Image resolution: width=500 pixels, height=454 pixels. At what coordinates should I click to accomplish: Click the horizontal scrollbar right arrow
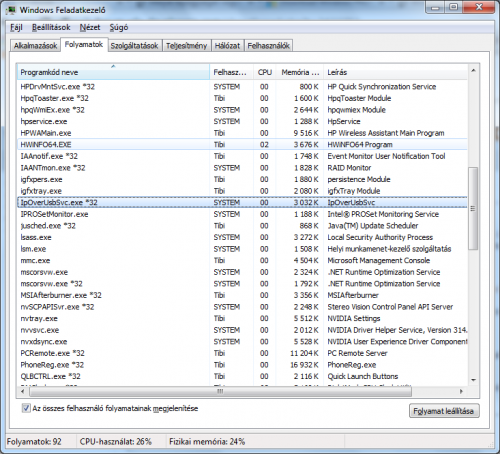click(x=461, y=391)
